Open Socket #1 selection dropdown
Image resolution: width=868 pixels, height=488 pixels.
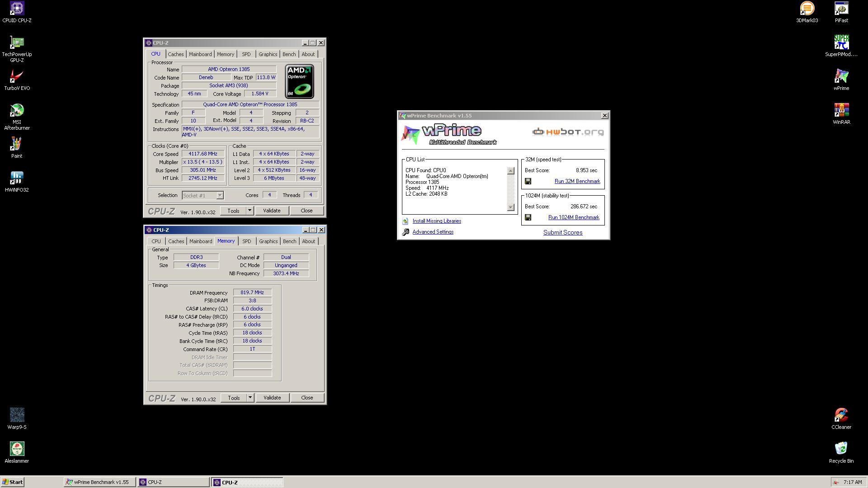coord(203,195)
